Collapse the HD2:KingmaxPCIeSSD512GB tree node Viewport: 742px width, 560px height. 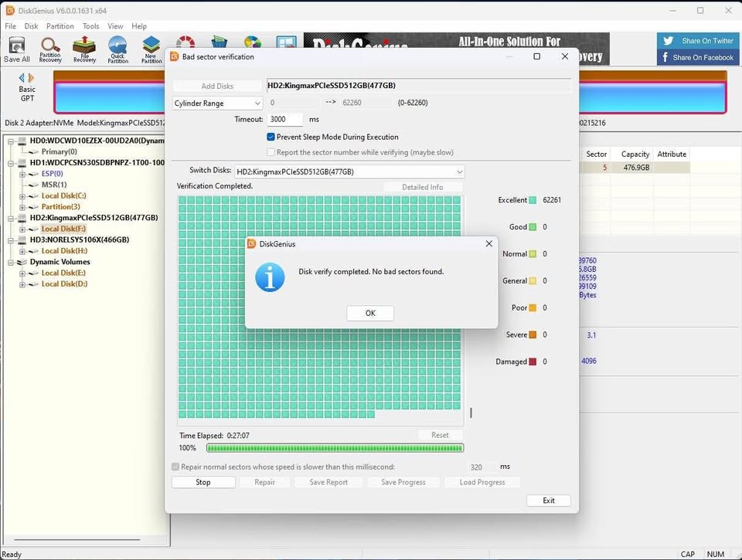pos(10,218)
